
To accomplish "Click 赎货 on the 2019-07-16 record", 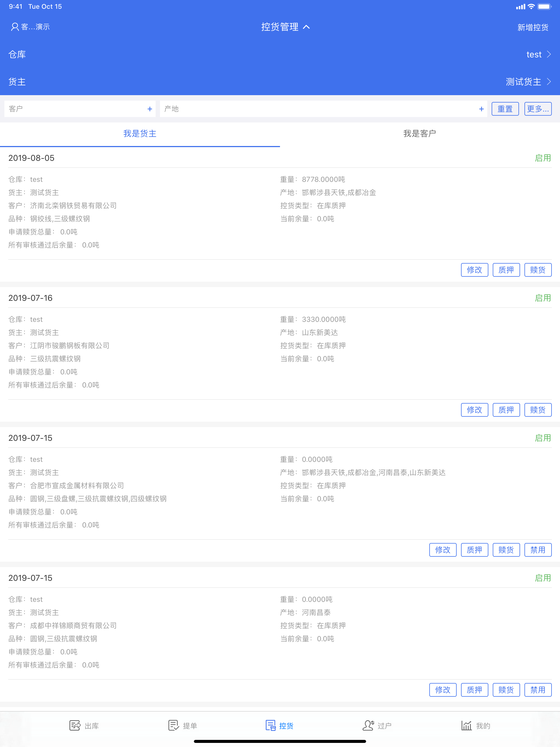I will (538, 410).
